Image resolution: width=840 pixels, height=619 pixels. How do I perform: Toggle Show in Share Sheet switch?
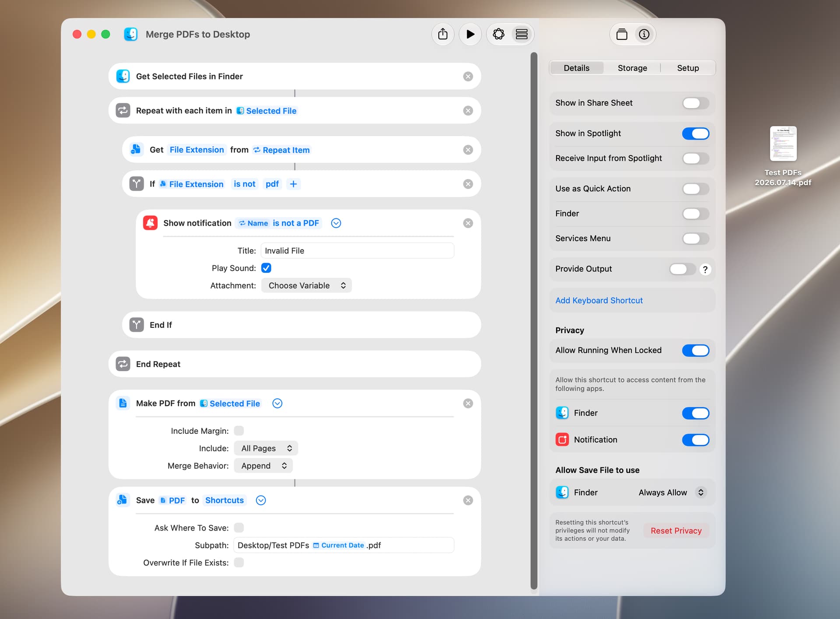(x=696, y=103)
